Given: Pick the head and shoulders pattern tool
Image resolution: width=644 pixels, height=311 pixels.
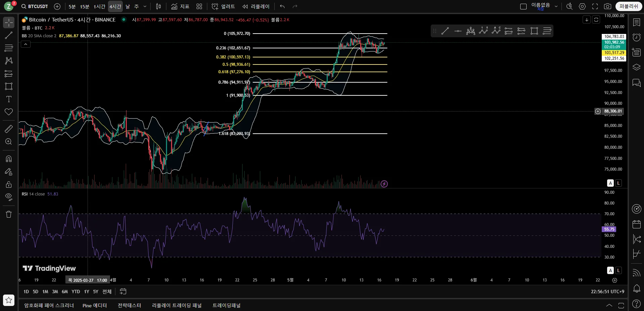Looking at the screenshot, I should click(x=471, y=31).
